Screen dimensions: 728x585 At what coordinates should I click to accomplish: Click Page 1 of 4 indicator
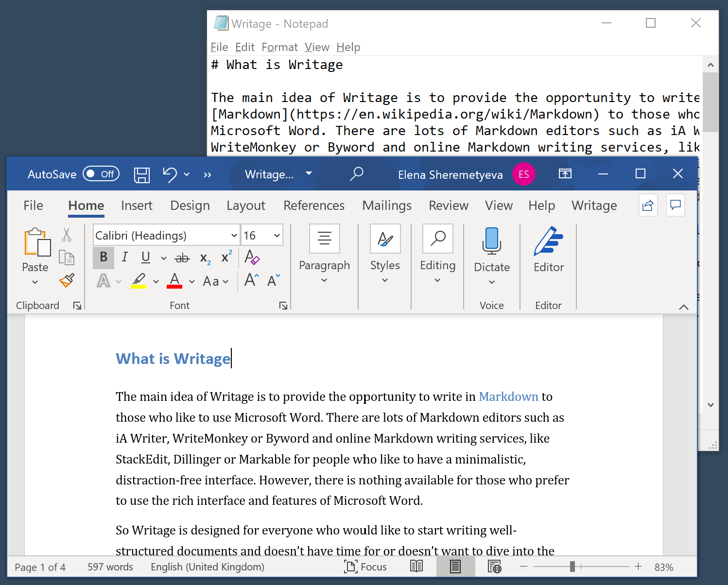[40, 567]
